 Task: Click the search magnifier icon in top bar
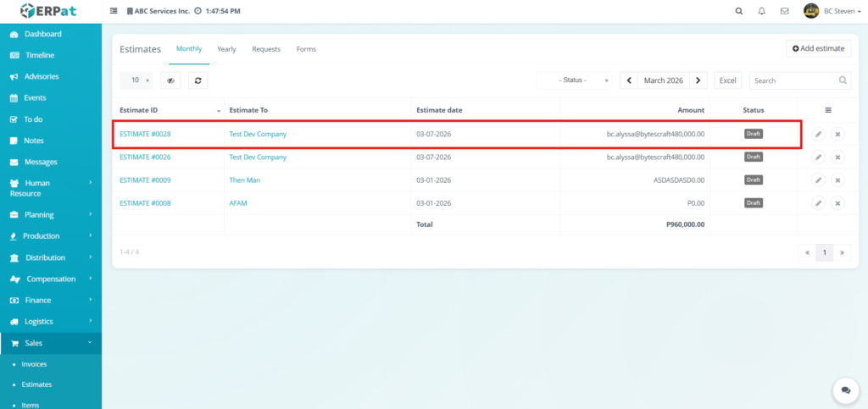(x=739, y=11)
